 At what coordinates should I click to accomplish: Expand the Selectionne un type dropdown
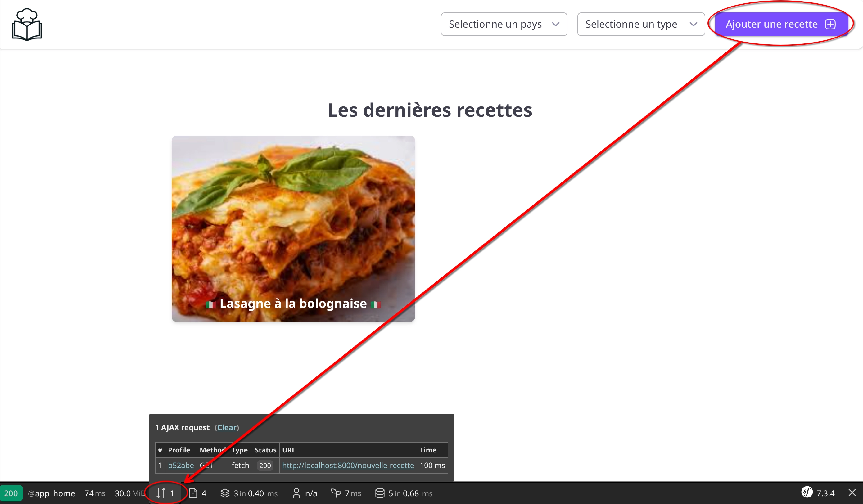point(640,24)
